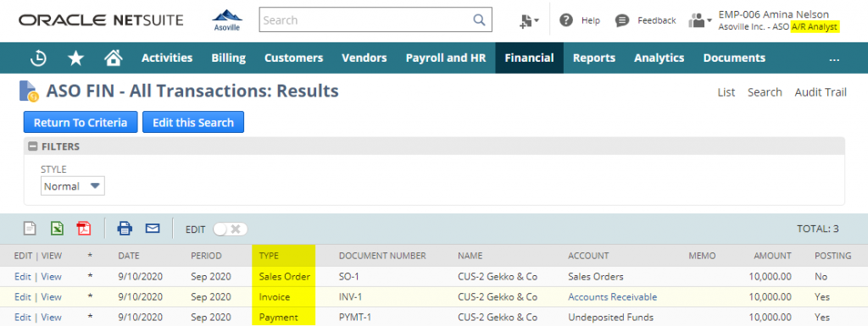Screen dimensions: 868x326
Task: Open the Reports menu
Action: 594,58
